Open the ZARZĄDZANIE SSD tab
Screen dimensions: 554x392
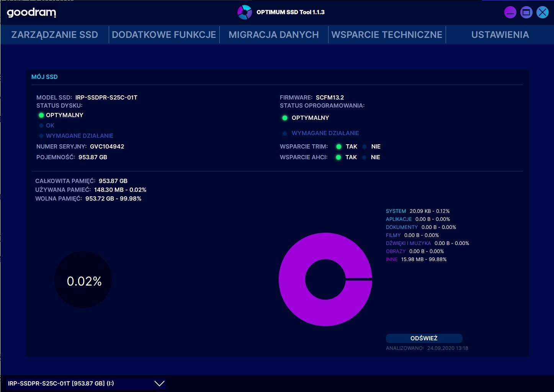point(54,35)
